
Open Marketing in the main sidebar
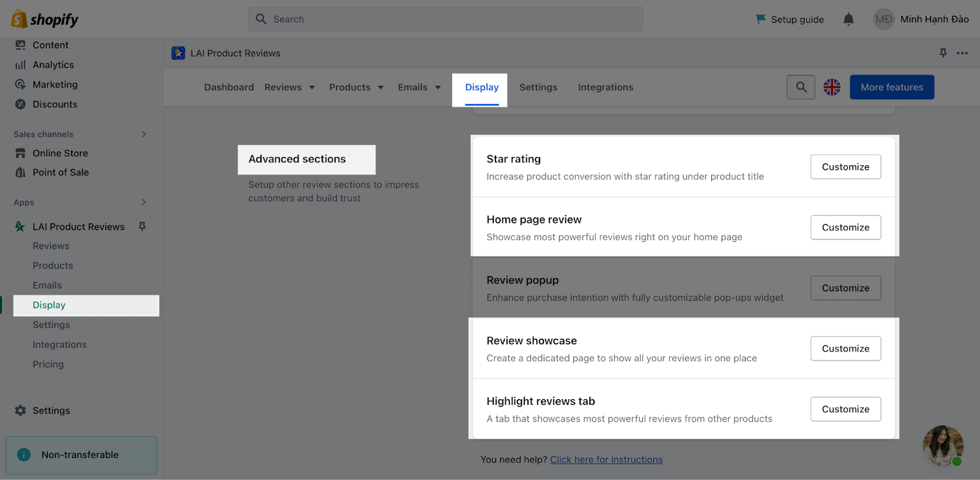[x=55, y=84]
